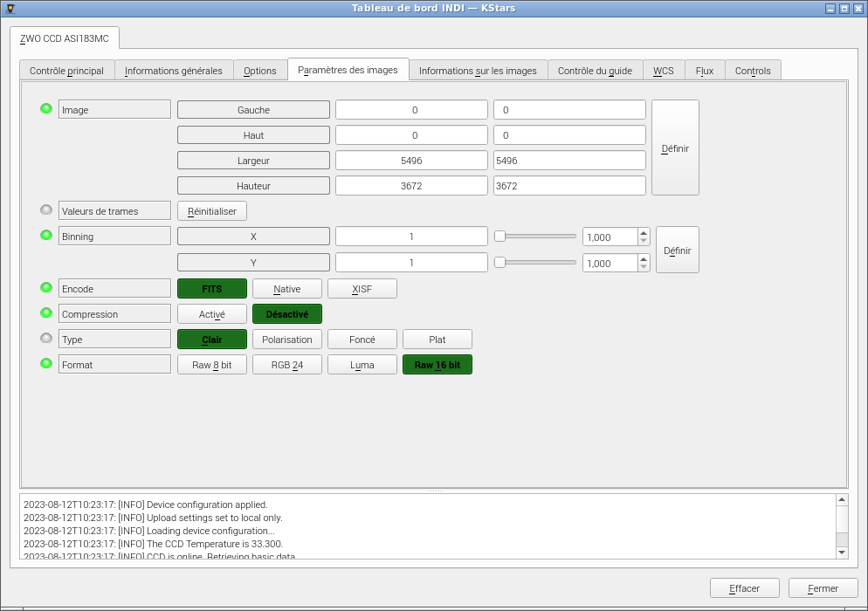Click the green status light beside Compression

[x=46, y=312]
